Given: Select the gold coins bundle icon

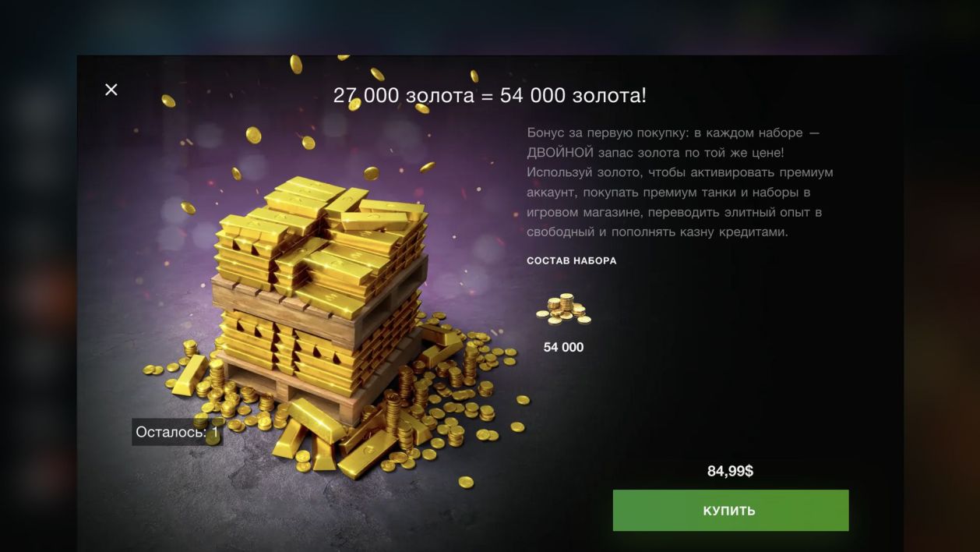Looking at the screenshot, I should point(563,310).
